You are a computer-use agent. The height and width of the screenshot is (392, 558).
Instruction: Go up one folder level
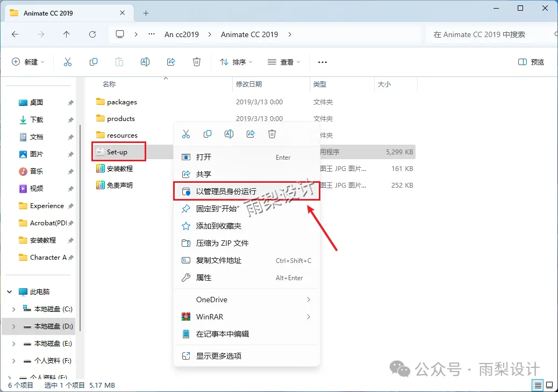67,34
